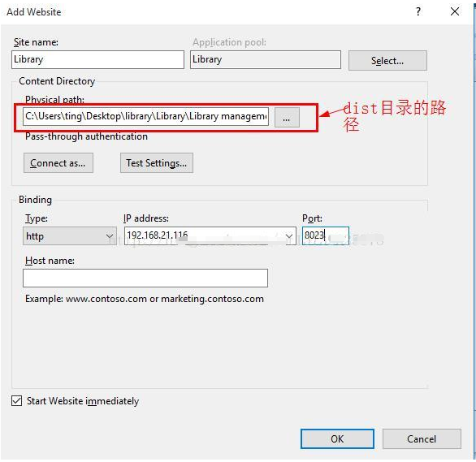Click the Site name input field

97,59
